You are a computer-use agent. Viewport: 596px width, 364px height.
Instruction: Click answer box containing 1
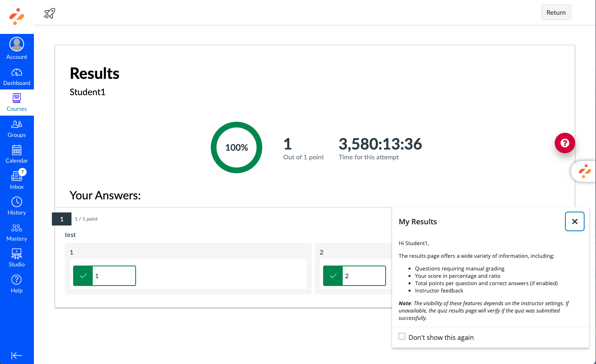click(x=105, y=276)
